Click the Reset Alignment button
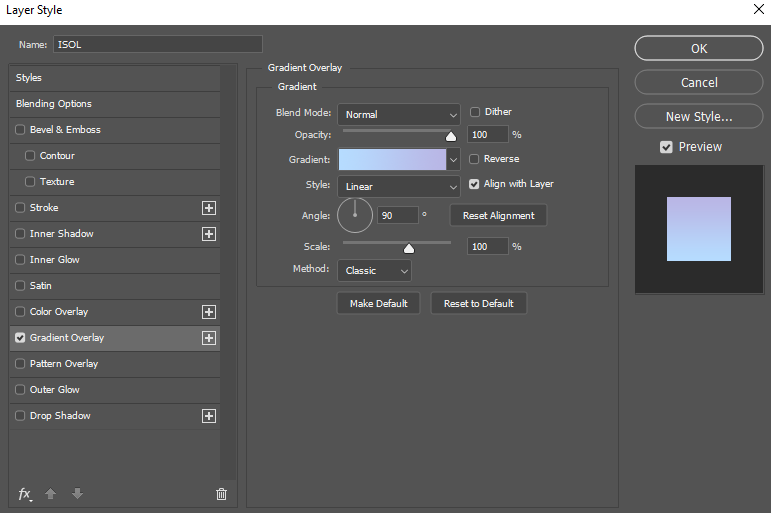 498,215
